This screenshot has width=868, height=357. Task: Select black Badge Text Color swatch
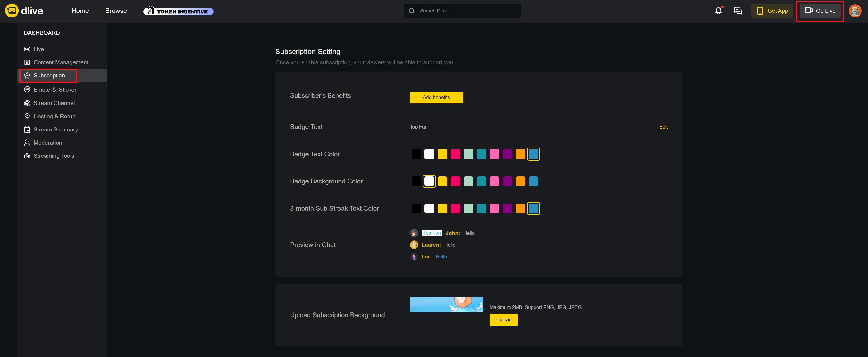416,154
